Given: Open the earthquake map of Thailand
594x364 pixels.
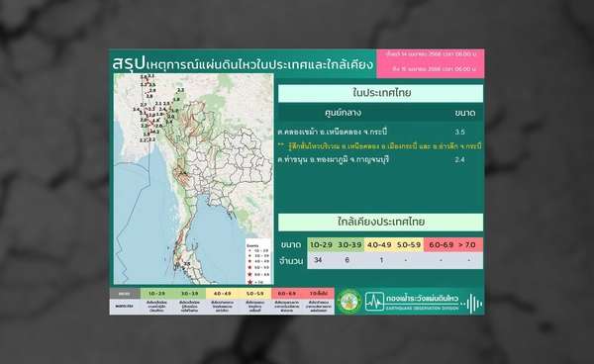Looking at the screenshot, I should [x=194, y=179].
